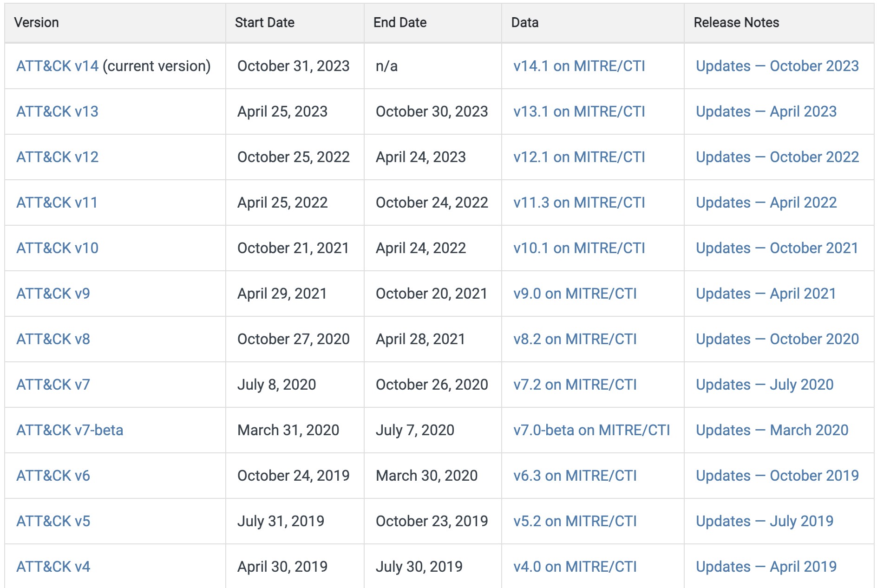This screenshot has height=588, width=877.
Task: Select the start date October 24, 2019
Action: tap(294, 476)
